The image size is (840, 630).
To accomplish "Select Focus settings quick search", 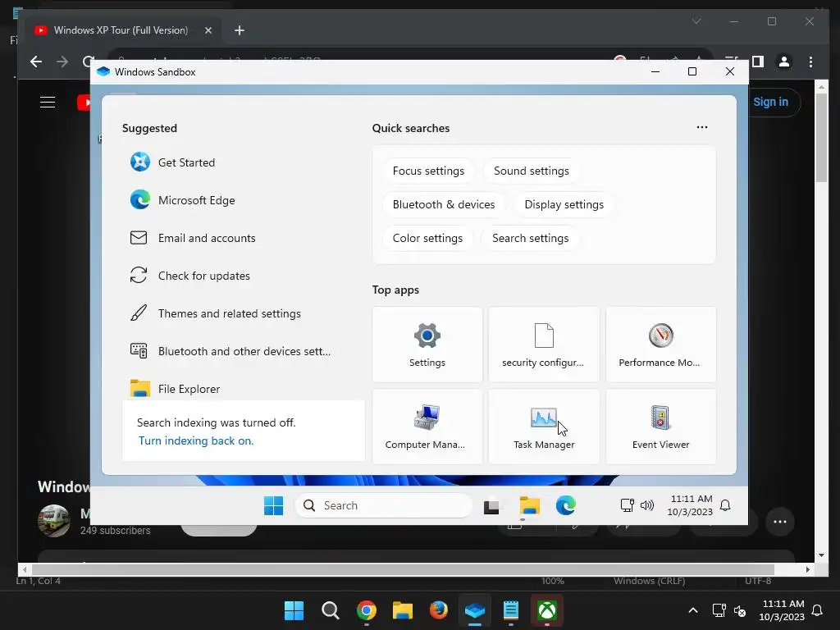I will click(x=428, y=171).
